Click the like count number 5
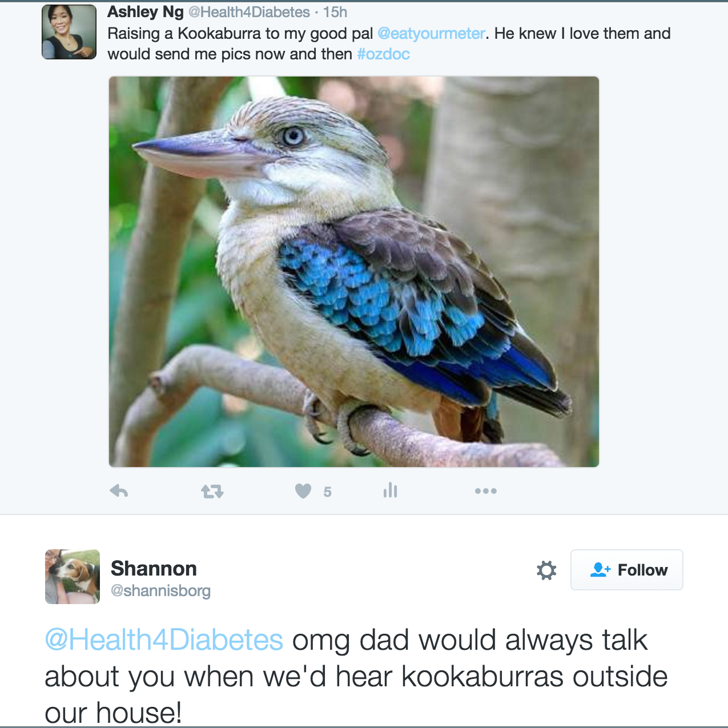 327,492
